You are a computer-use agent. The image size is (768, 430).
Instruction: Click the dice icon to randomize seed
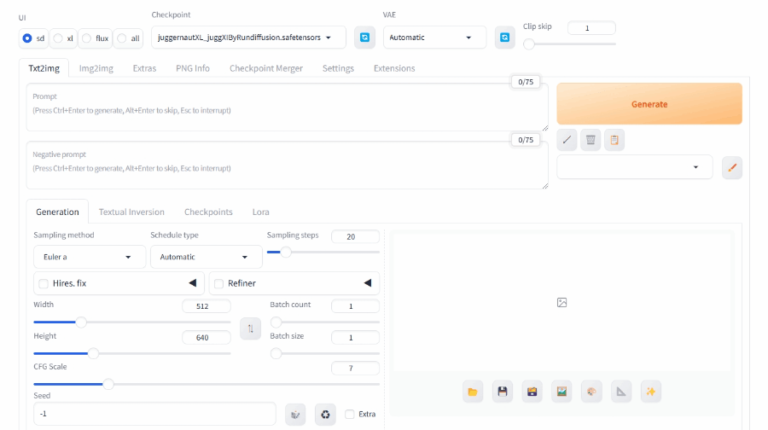295,414
